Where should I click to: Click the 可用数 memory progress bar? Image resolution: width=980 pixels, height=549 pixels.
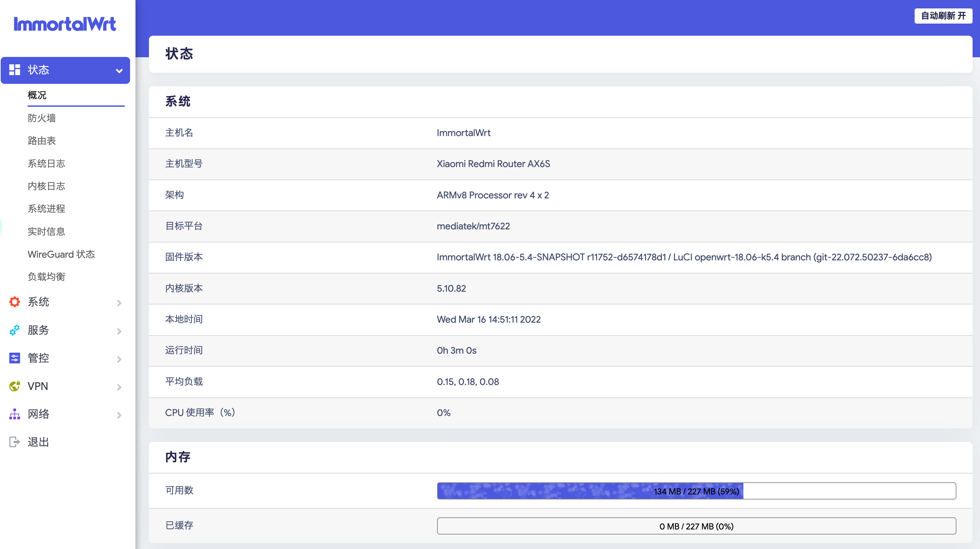[x=696, y=491]
